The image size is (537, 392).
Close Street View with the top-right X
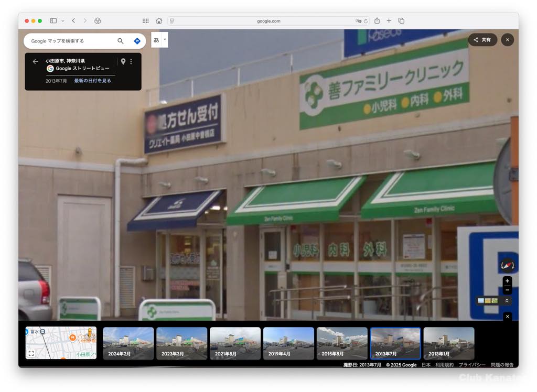pos(508,40)
